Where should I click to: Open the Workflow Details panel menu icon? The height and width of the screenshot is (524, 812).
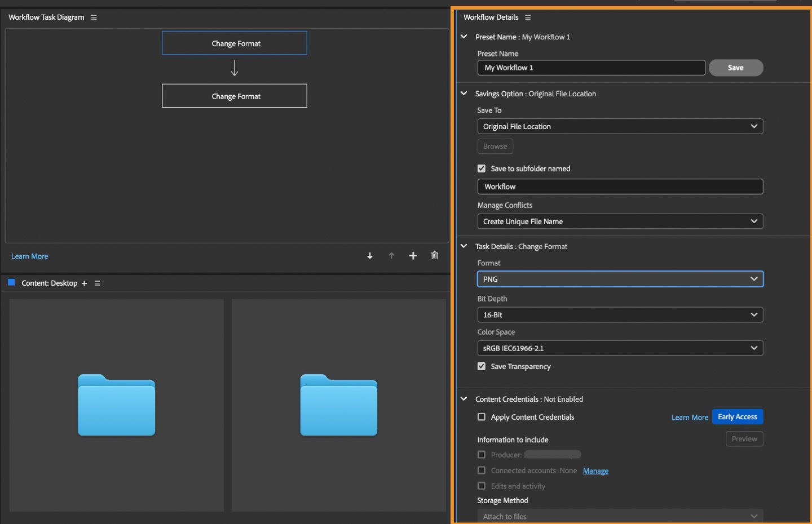528,17
